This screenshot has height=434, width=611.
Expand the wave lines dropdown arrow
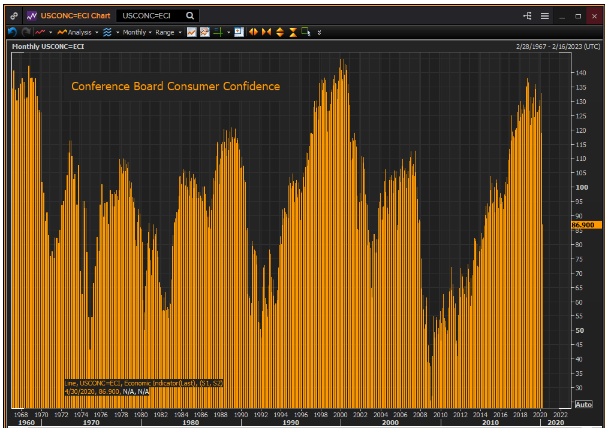click(118, 32)
